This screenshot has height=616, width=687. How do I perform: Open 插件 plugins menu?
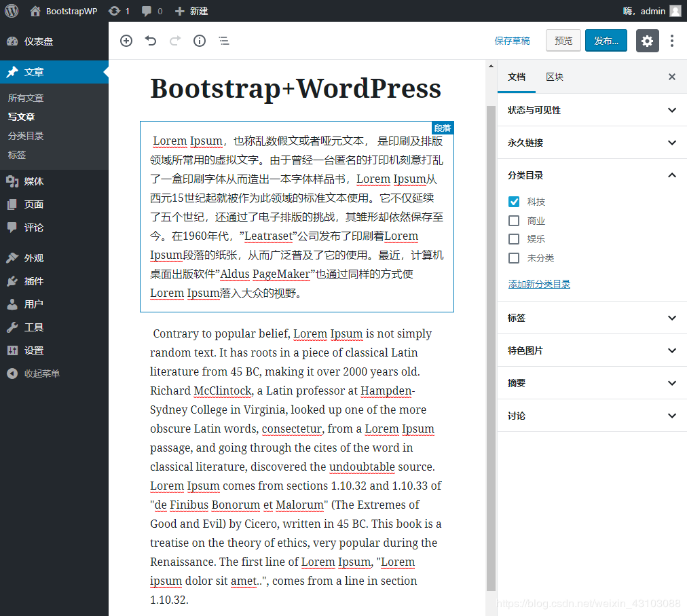[54, 281]
